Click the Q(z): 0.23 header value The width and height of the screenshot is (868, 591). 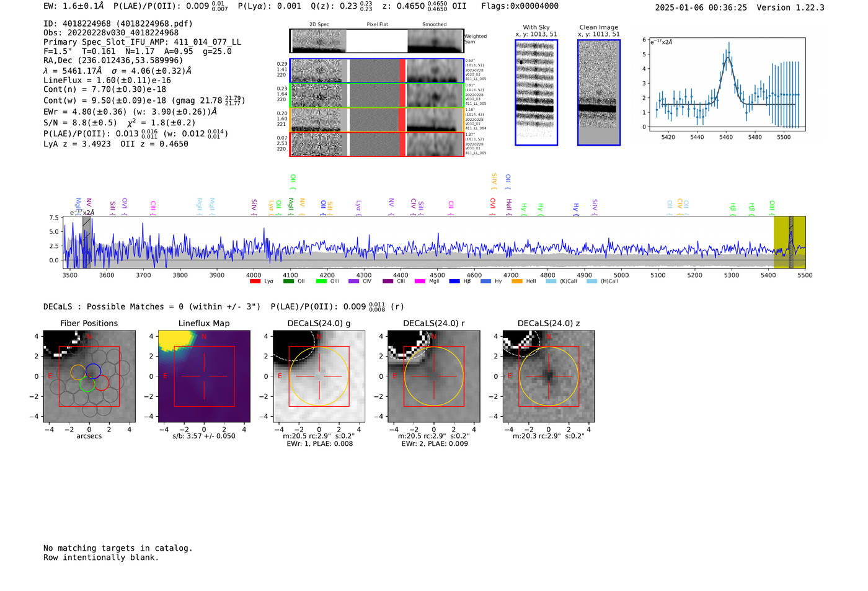click(x=342, y=6)
